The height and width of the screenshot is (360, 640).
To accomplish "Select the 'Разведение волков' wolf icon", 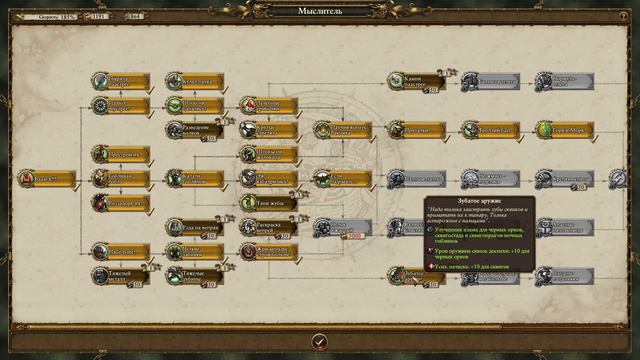I will click(x=174, y=130).
